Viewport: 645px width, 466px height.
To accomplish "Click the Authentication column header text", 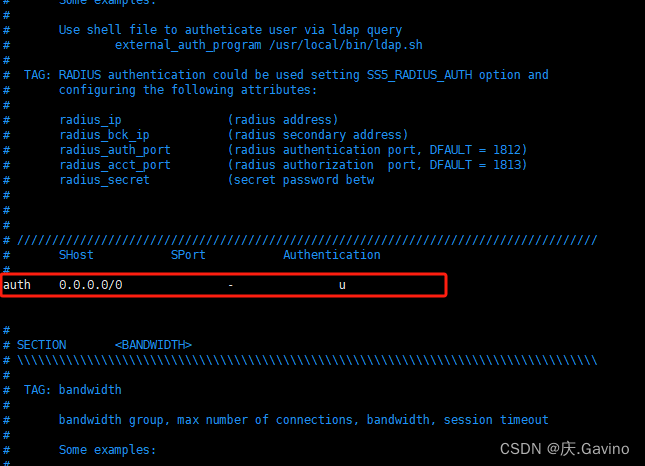I will [x=331, y=255].
